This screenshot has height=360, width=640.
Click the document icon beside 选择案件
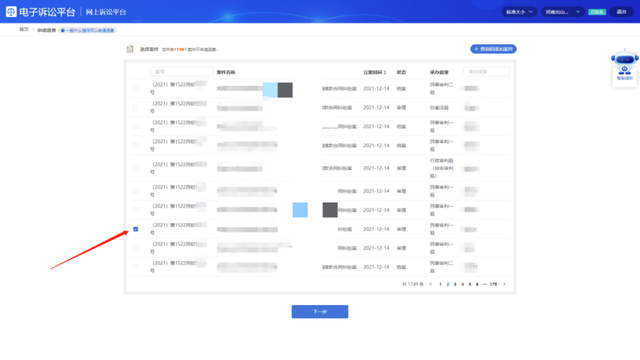click(x=130, y=49)
